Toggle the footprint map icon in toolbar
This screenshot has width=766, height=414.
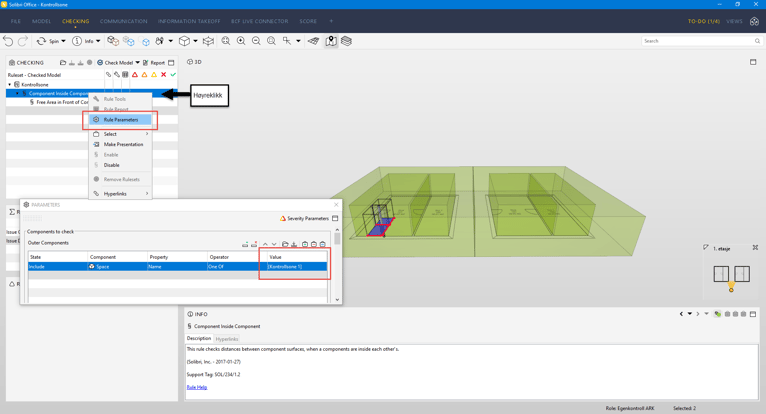click(x=331, y=41)
